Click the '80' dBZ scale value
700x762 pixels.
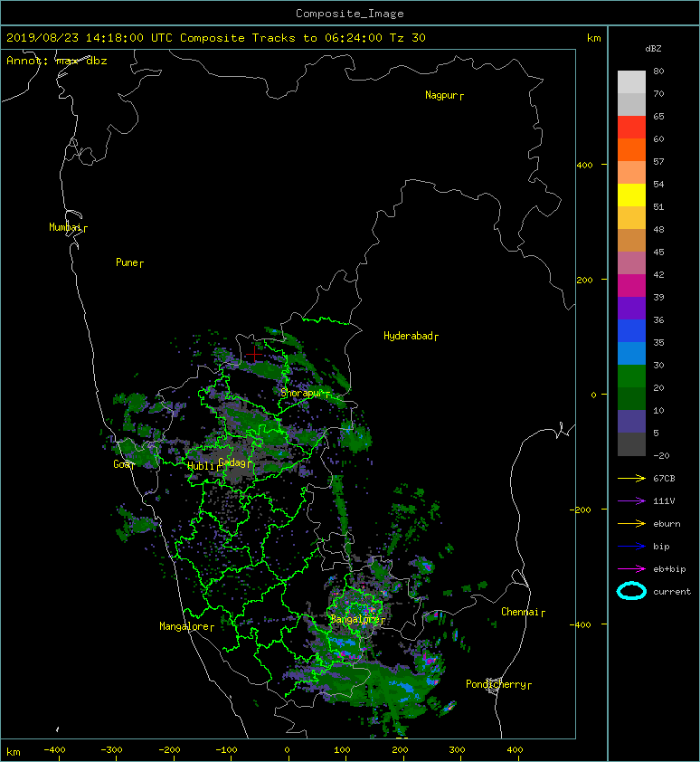click(658, 71)
